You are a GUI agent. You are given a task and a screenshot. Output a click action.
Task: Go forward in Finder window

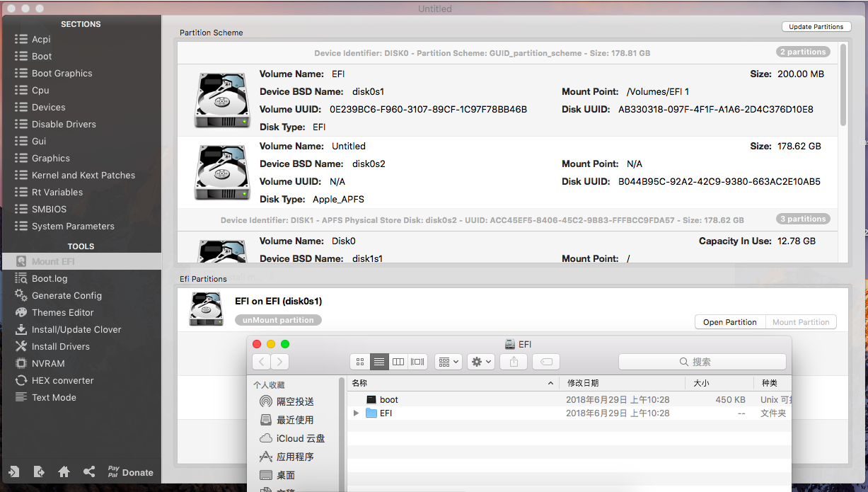click(279, 362)
